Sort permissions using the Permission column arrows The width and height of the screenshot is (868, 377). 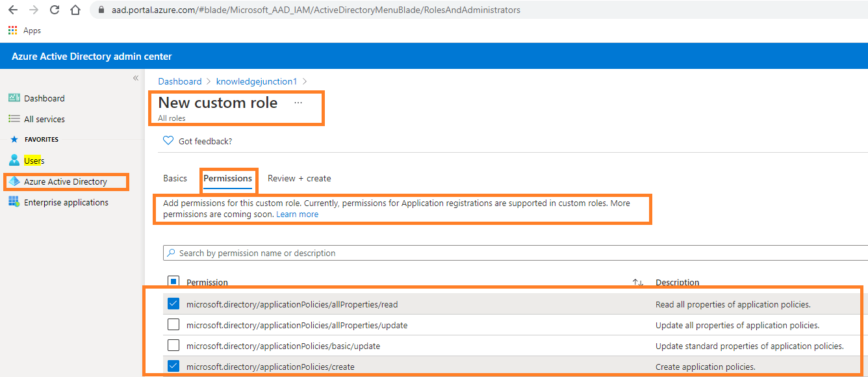(637, 281)
